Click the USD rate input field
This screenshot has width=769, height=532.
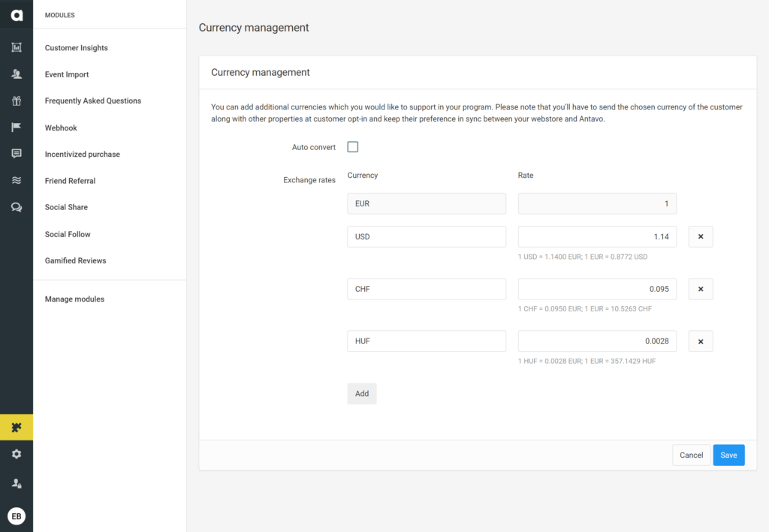597,237
